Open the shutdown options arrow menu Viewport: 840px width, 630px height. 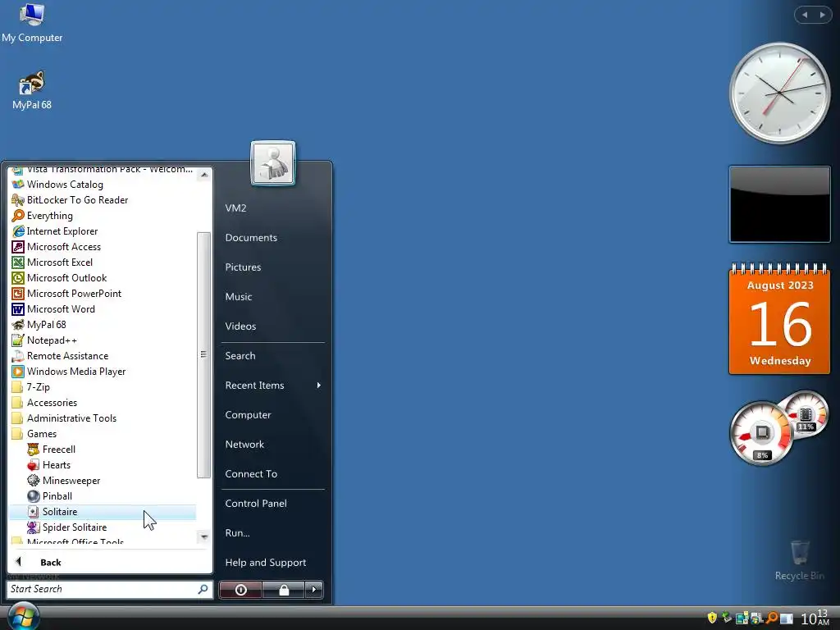click(x=314, y=590)
